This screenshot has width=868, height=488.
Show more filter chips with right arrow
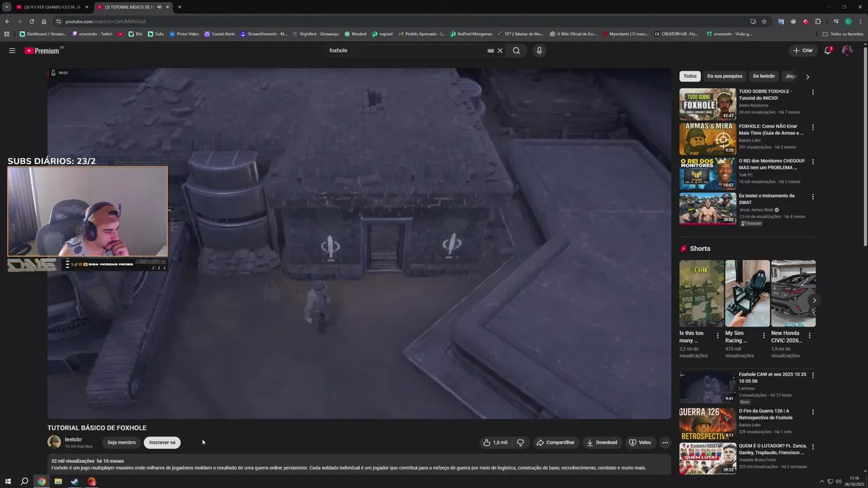(x=807, y=77)
